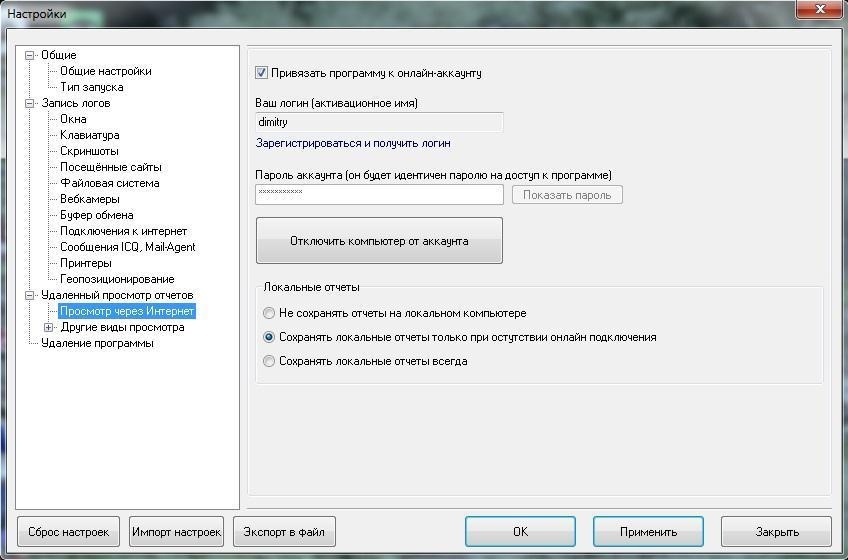Go to Вебкамеры section
The image size is (848, 560).
90,199
